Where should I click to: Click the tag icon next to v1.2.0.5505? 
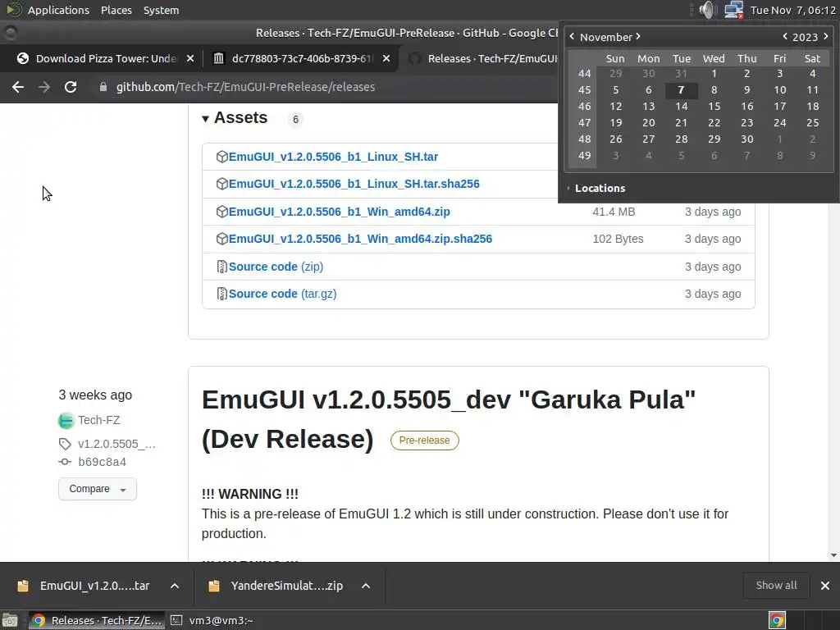65,444
